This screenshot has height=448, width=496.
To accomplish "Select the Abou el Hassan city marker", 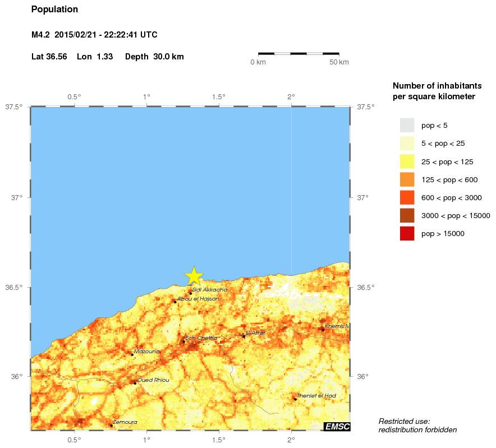I will click(x=175, y=302).
